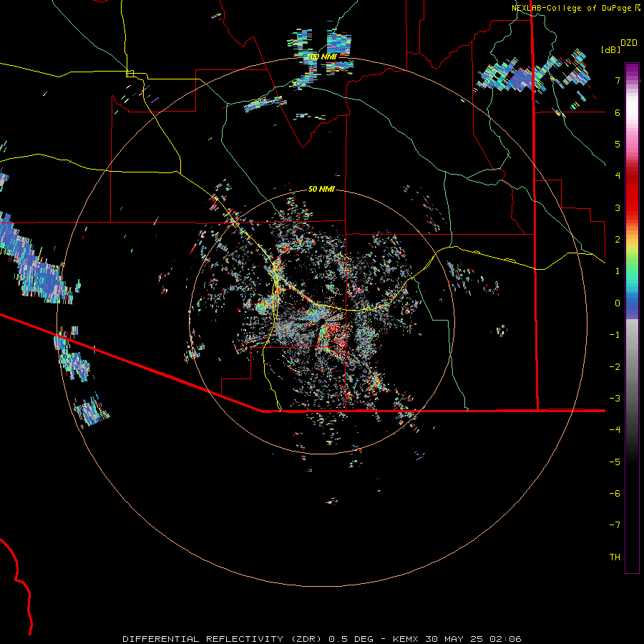Image resolution: width=644 pixels, height=644 pixels.
Task: Click the [dB] unit label
Action: [x=611, y=49]
